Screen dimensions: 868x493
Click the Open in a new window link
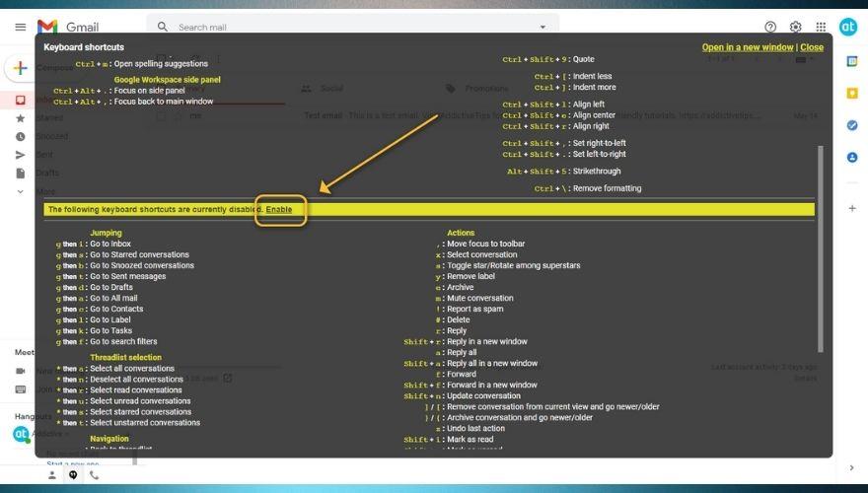click(x=747, y=47)
